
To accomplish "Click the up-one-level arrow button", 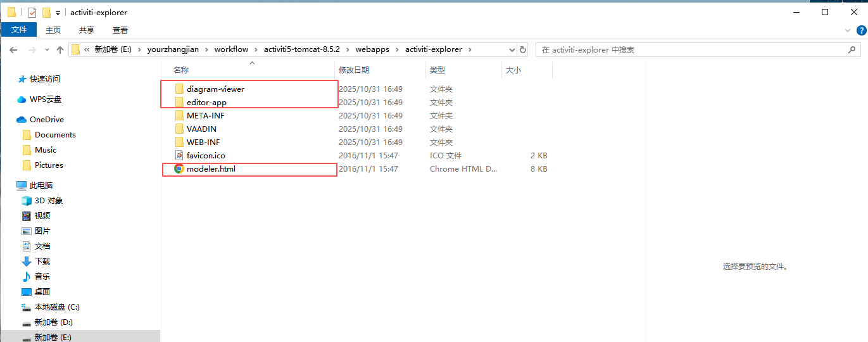I will (60, 49).
